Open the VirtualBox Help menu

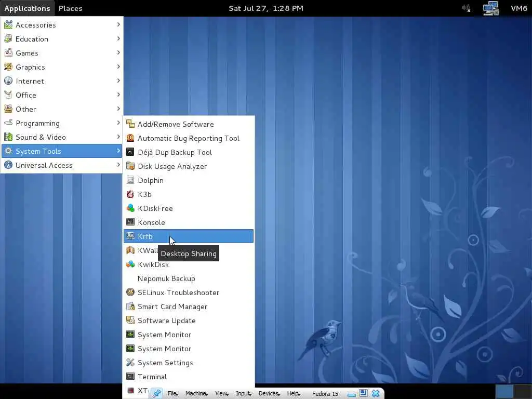pos(294,394)
